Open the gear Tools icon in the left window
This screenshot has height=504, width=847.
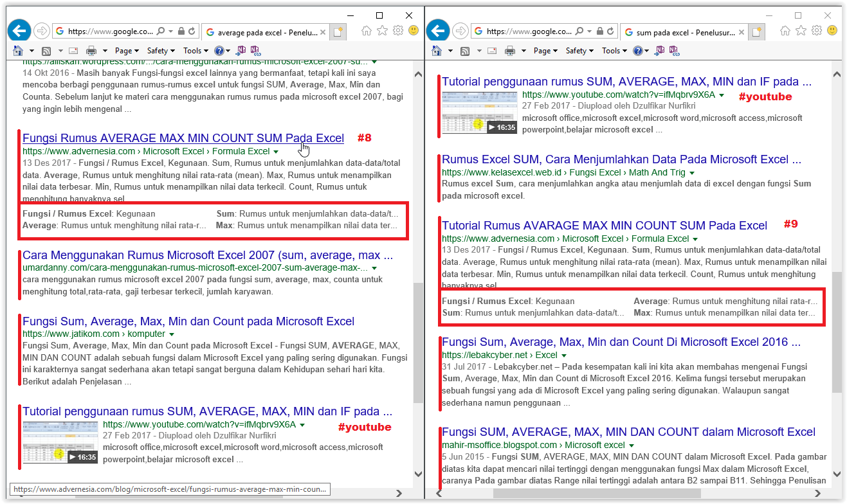coord(398,30)
